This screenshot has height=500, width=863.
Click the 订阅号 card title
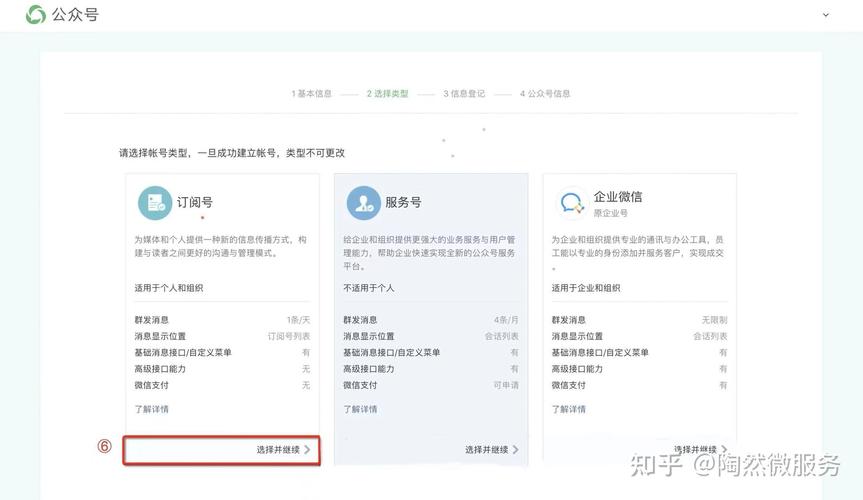tap(194, 202)
